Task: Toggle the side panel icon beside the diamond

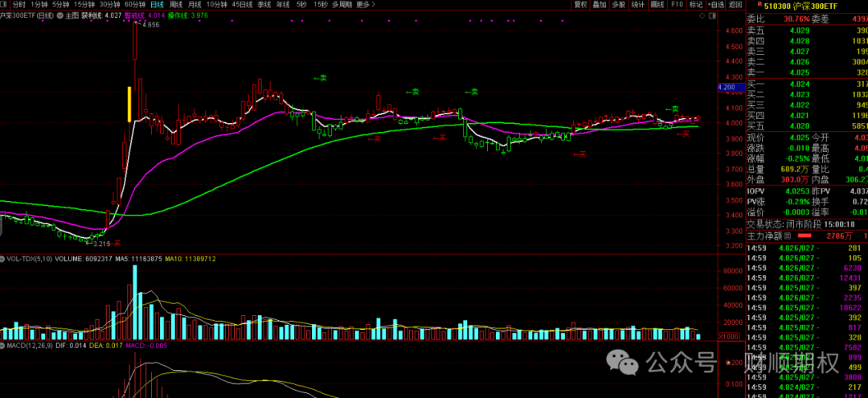Action: point(712,15)
